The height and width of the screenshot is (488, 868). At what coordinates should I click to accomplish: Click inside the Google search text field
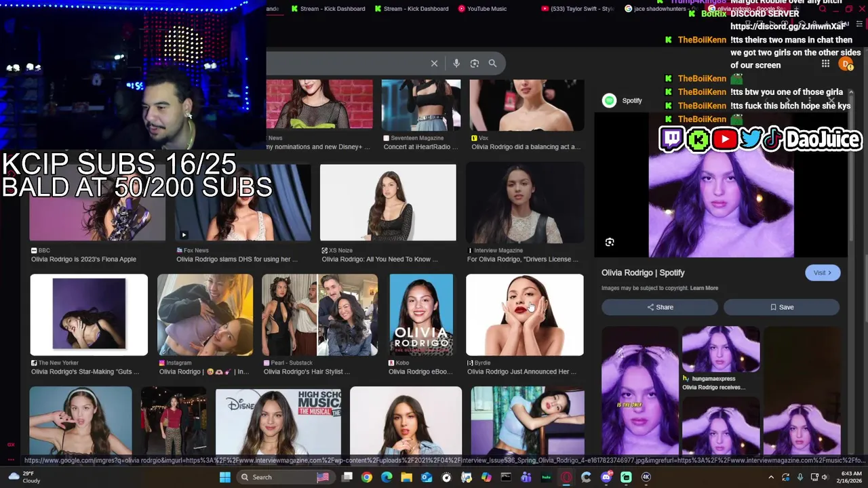coord(346,63)
